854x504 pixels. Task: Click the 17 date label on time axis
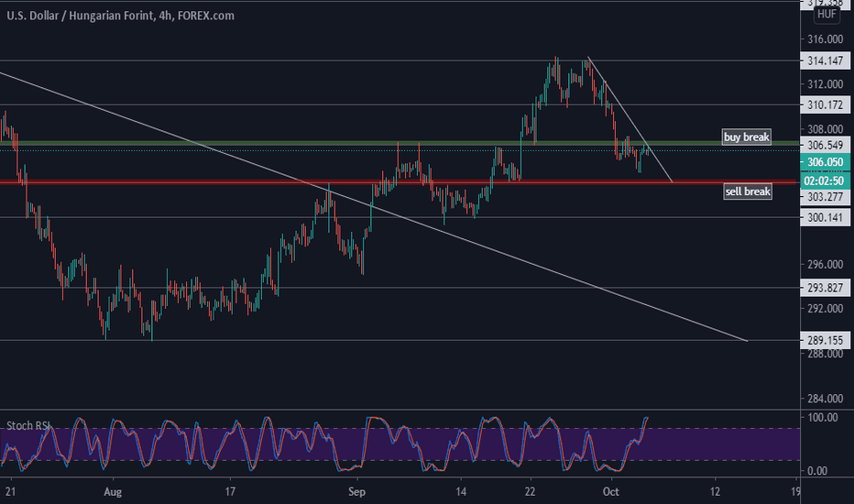[x=230, y=492]
